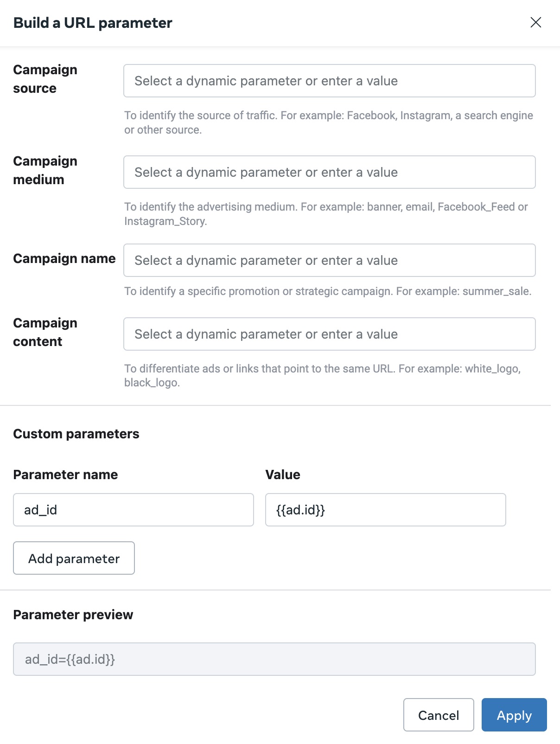The image size is (560, 744).
Task: Open the Campaign medium dynamic parameter field
Action: pyautogui.click(x=329, y=172)
